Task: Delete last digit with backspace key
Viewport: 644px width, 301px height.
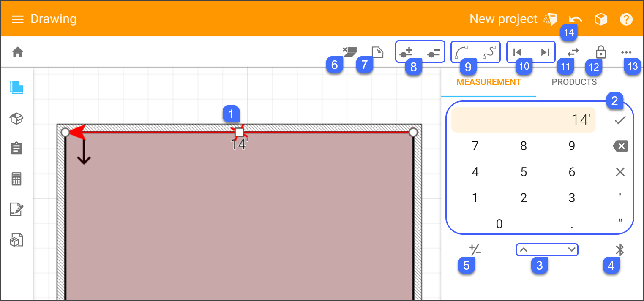Action: coord(620,146)
